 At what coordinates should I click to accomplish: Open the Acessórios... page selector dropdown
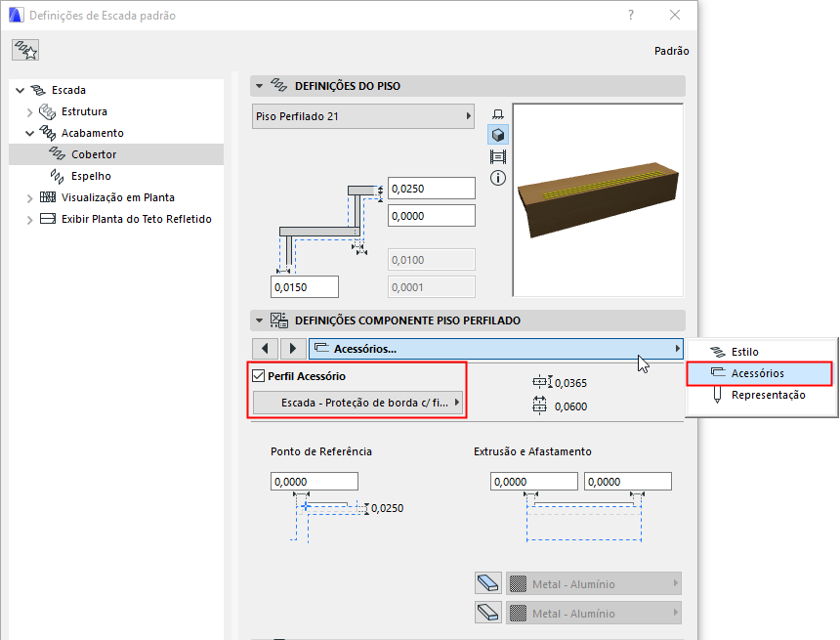click(495, 349)
